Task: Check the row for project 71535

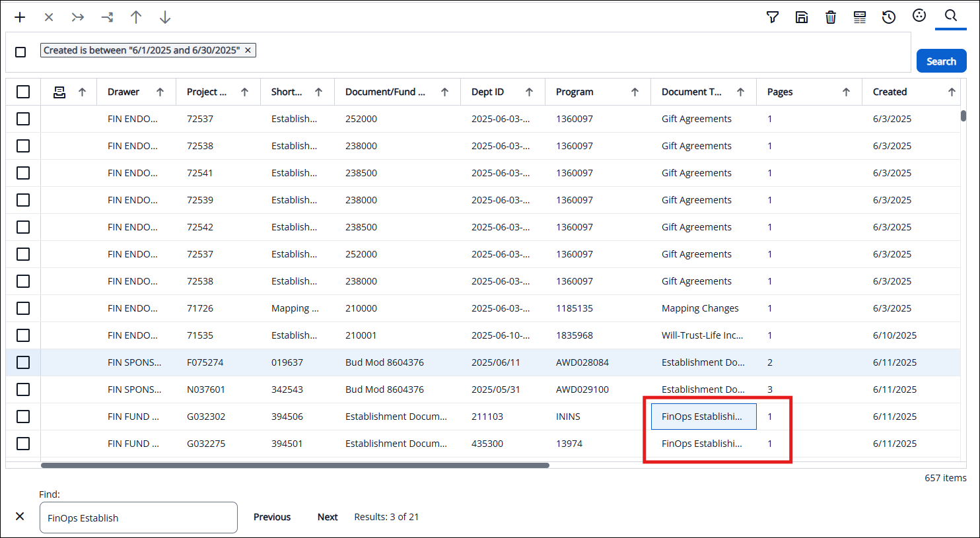Action: pos(23,335)
